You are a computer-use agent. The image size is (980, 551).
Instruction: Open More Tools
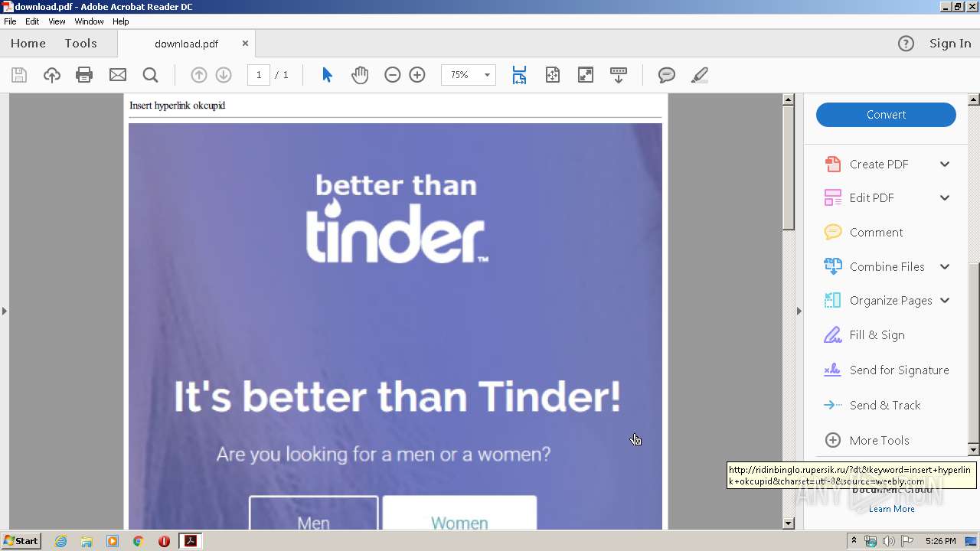(x=879, y=440)
